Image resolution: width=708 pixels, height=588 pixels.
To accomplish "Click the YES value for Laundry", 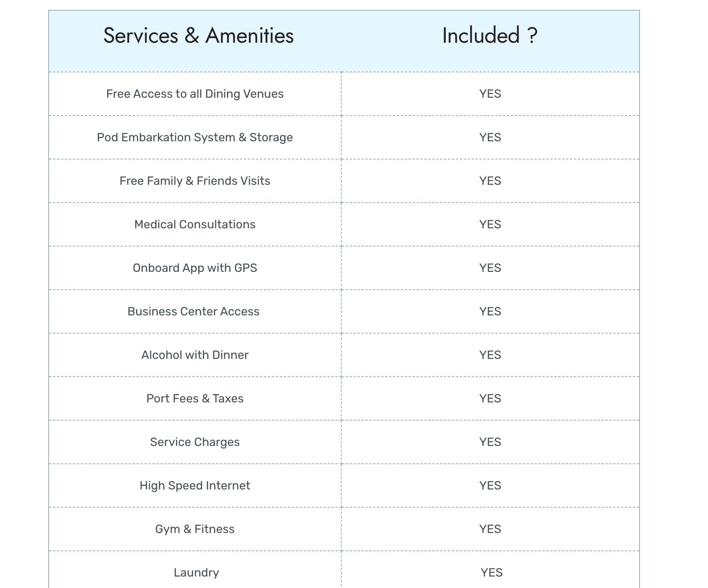I will click(x=492, y=573).
